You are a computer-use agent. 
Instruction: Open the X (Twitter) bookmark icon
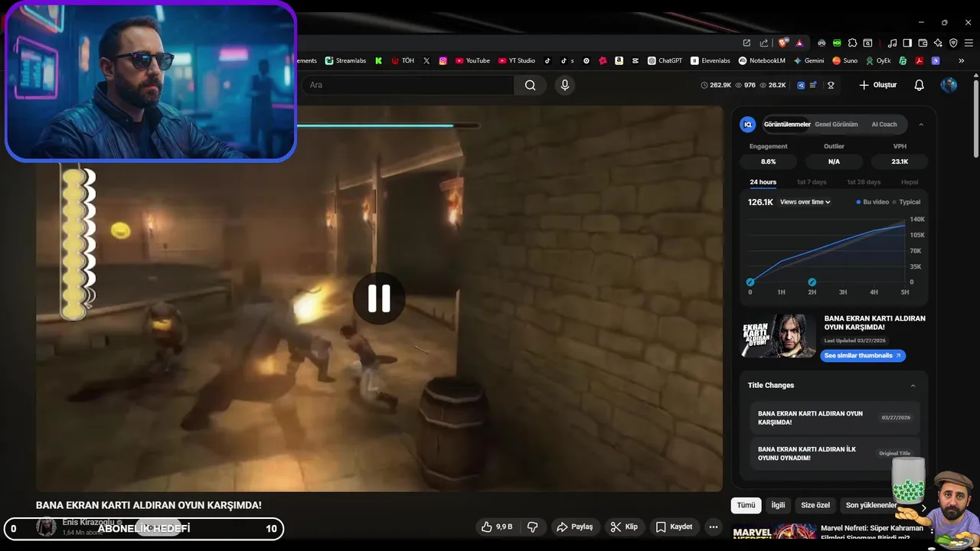click(426, 60)
